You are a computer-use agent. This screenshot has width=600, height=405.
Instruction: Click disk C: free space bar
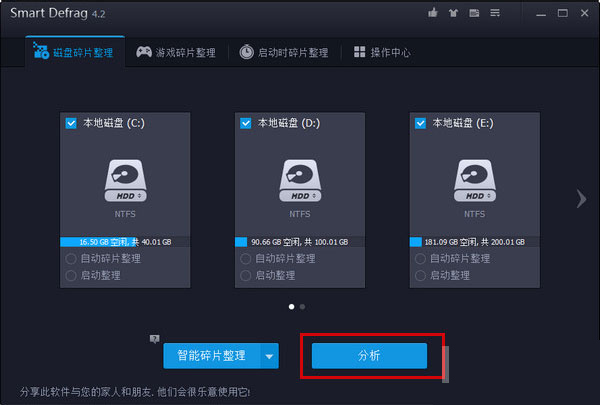click(x=125, y=242)
